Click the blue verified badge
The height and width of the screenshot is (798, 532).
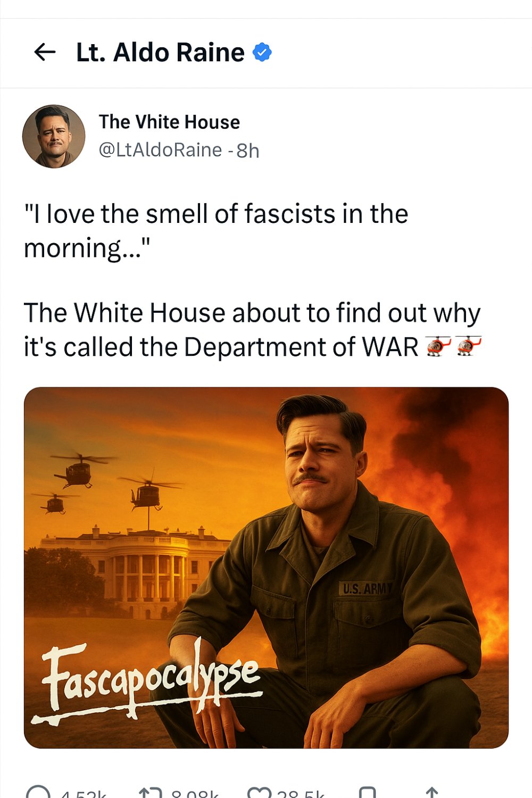(262, 52)
